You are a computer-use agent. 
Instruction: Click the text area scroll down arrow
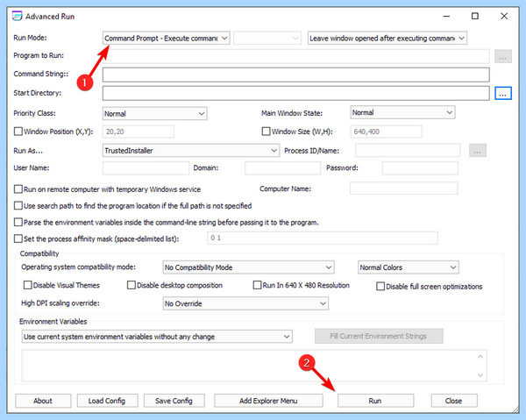(480, 375)
